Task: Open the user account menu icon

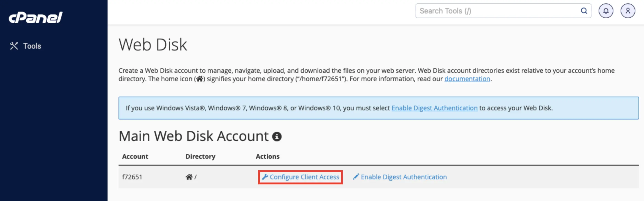Action: 628,11
